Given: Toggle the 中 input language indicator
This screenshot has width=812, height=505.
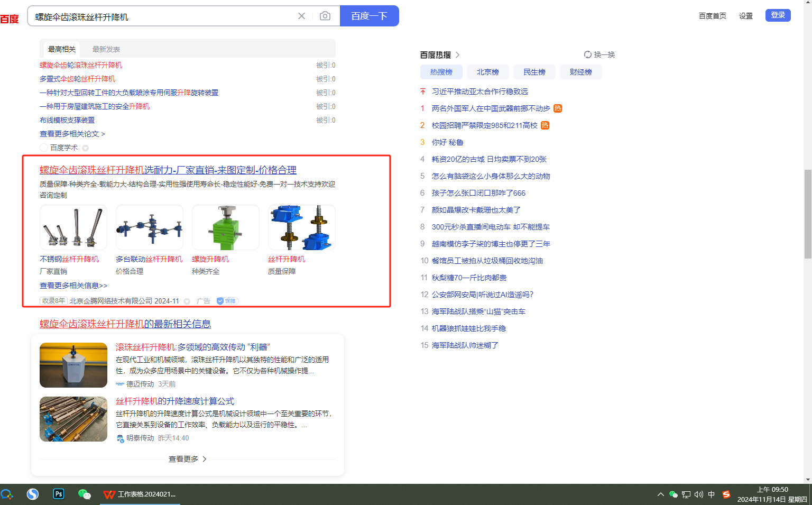Looking at the screenshot, I should tap(712, 494).
